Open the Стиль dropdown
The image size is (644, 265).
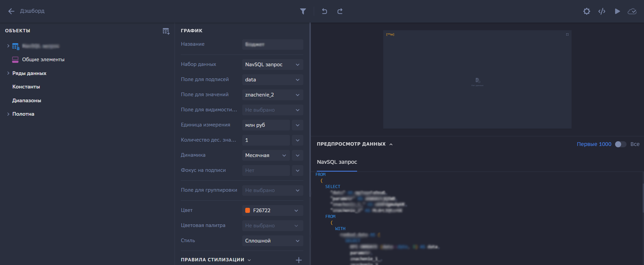pyautogui.click(x=272, y=241)
